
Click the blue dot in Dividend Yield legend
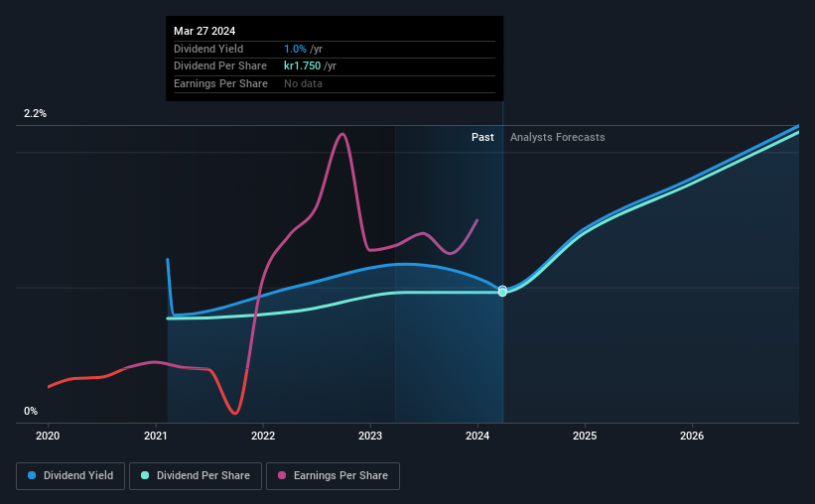pyautogui.click(x=32, y=475)
